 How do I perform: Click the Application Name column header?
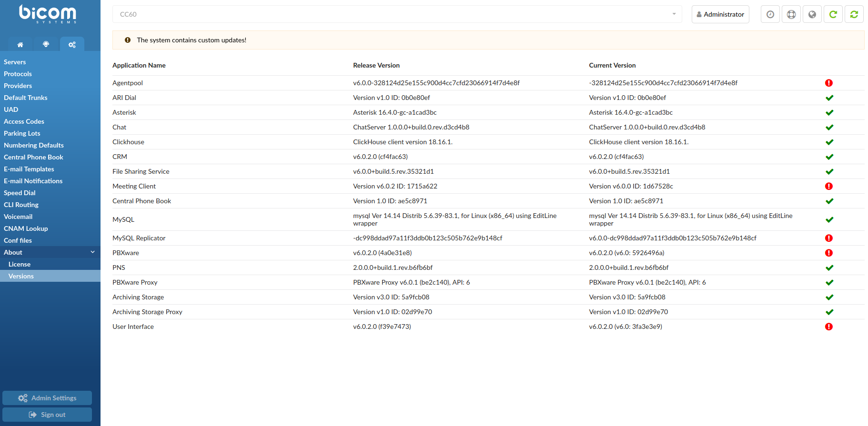pos(139,65)
